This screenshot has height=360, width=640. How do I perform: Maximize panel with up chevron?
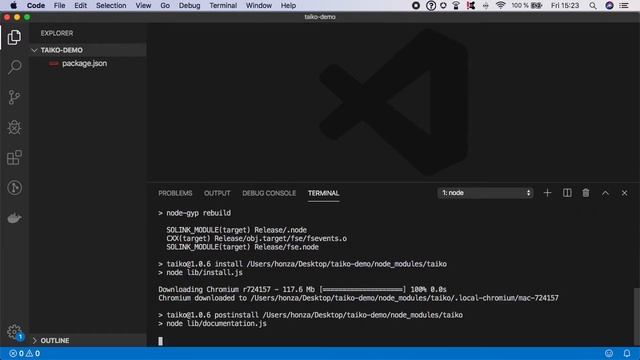(x=605, y=193)
